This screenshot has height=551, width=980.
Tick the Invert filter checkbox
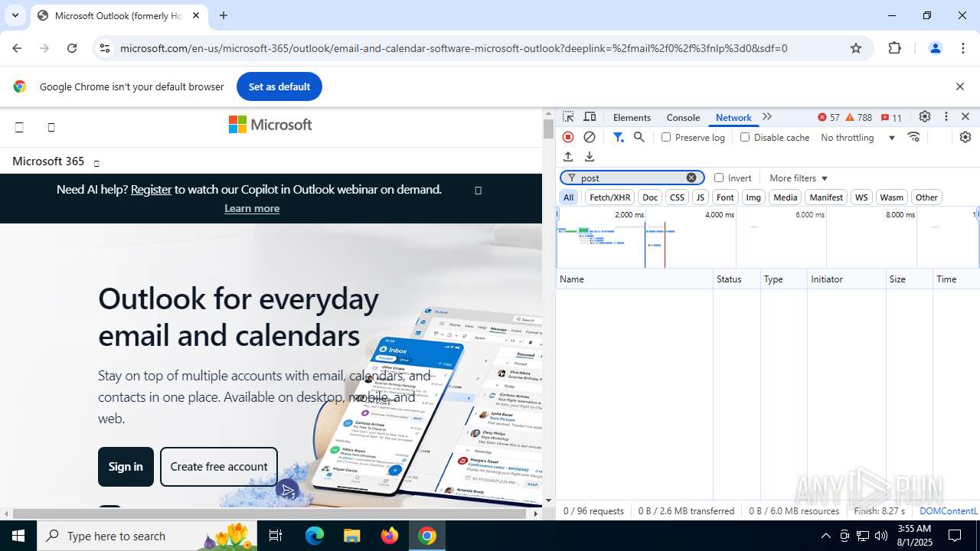point(719,178)
